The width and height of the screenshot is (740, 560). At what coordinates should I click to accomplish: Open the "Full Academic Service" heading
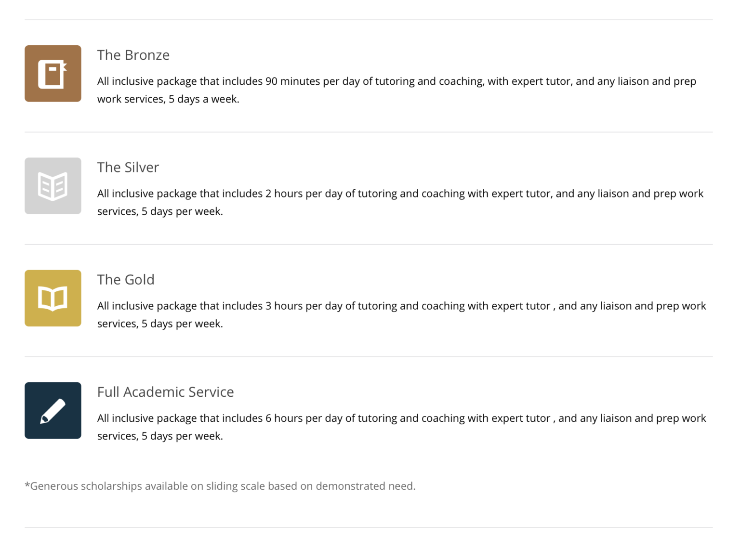165,392
